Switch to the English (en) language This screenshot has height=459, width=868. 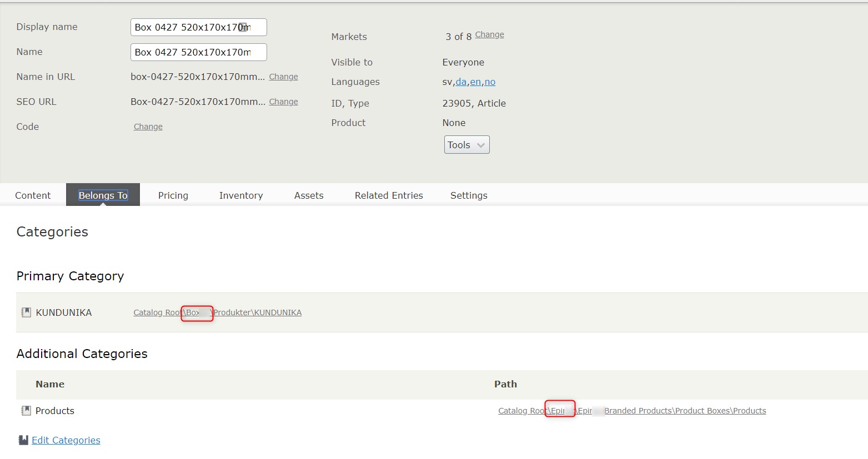(475, 82)
